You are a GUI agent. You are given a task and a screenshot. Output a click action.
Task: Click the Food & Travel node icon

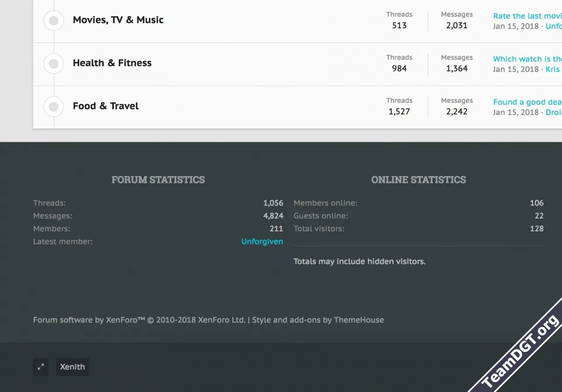(x=54, y=107)
